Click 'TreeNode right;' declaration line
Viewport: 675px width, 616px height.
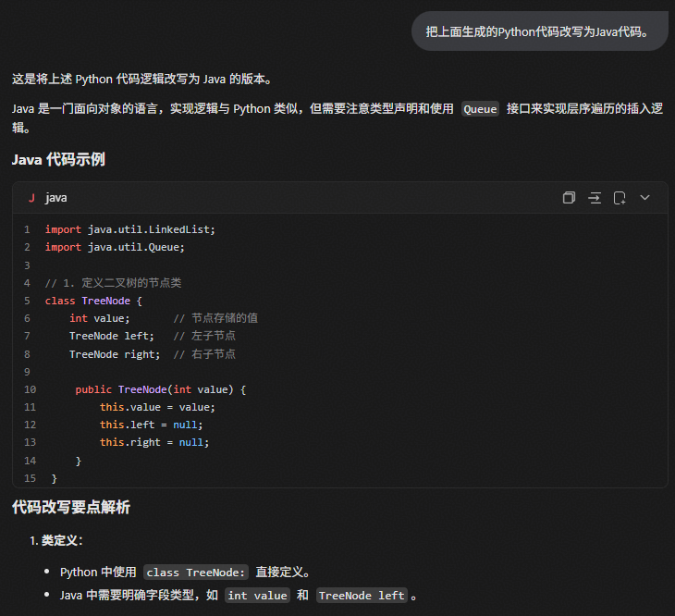(x=115, y=354)
